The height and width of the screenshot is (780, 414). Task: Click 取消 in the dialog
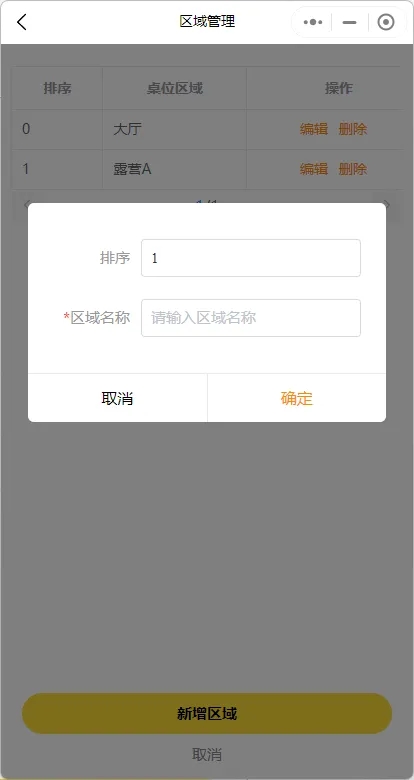(x=117, y=398)
